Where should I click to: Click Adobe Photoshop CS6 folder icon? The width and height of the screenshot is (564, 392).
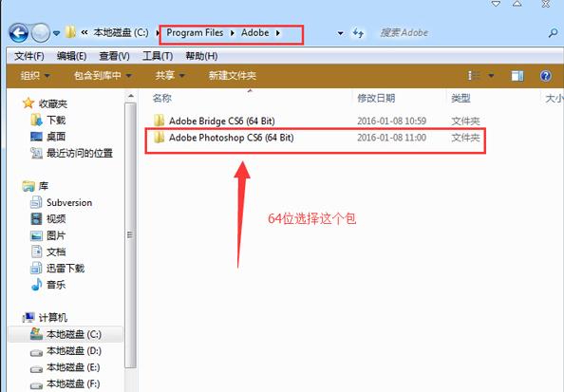click(159, 137)
